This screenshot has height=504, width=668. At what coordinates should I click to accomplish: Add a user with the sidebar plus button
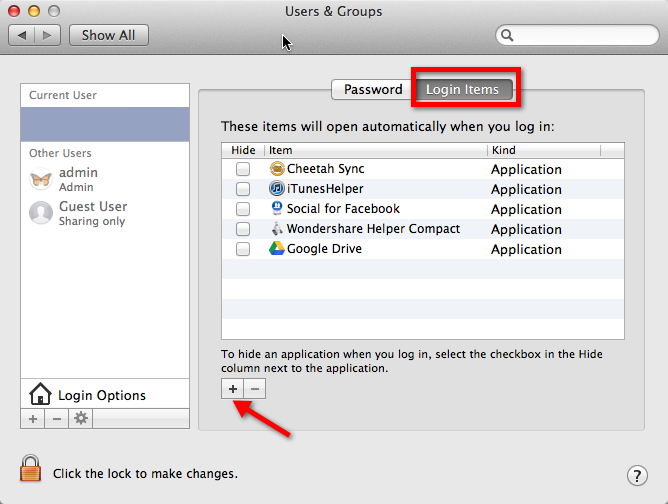[x=33, y=419]
